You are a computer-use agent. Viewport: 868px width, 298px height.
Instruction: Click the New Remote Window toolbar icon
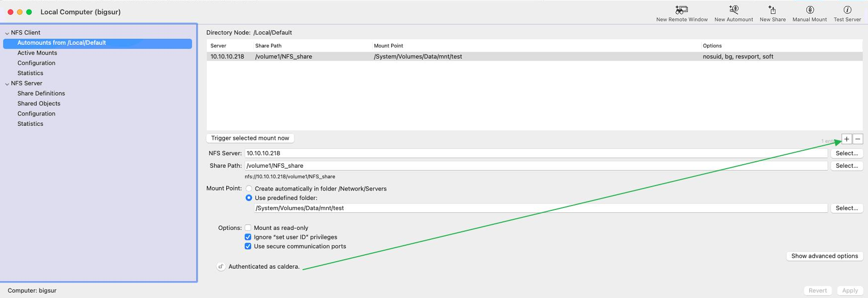tap(681, 10)
